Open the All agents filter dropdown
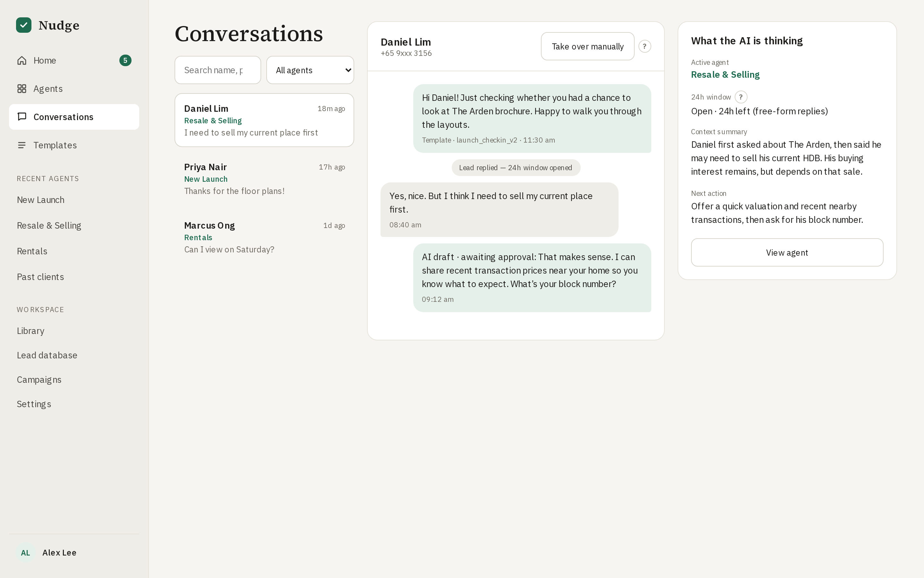924x578 pixels. 310,70
